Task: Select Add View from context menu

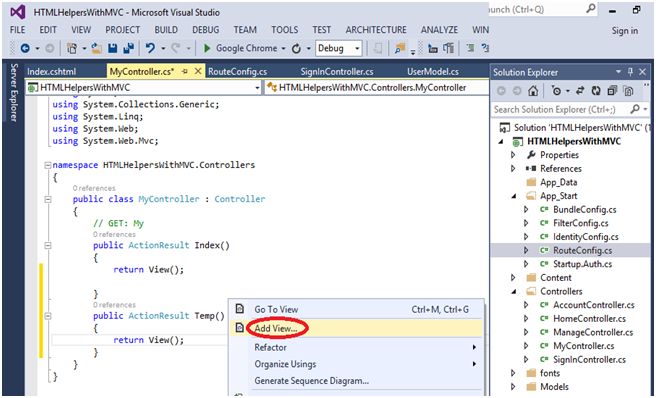Action: 356,328
